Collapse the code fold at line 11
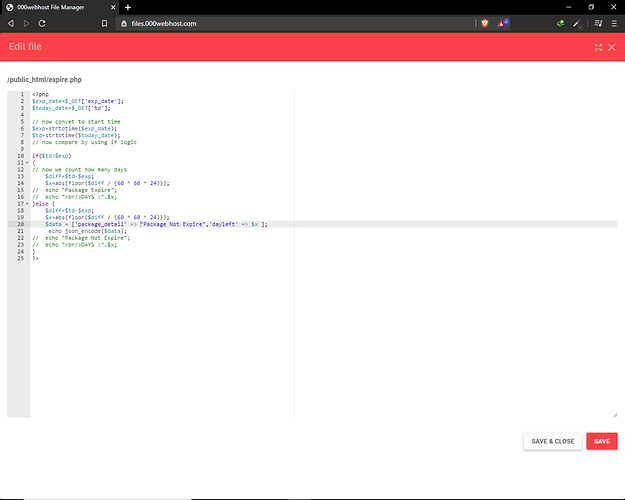Viewport: 625px width, 500px height. click(x=27, y=163)
